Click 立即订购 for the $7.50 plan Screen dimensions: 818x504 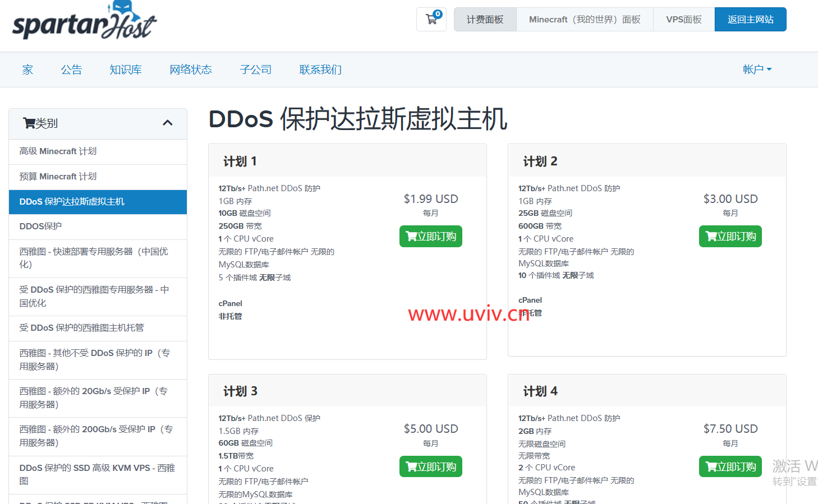point(730,466)
